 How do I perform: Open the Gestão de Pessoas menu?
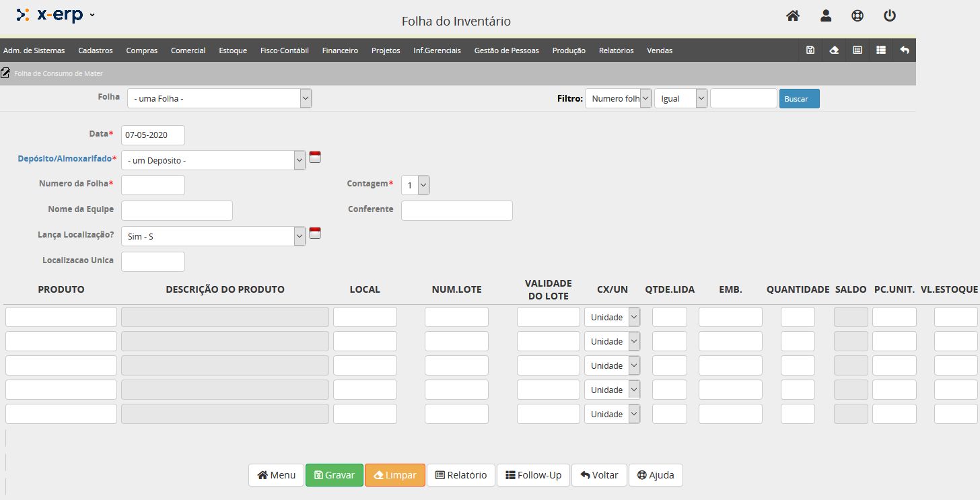click(507, 50)
